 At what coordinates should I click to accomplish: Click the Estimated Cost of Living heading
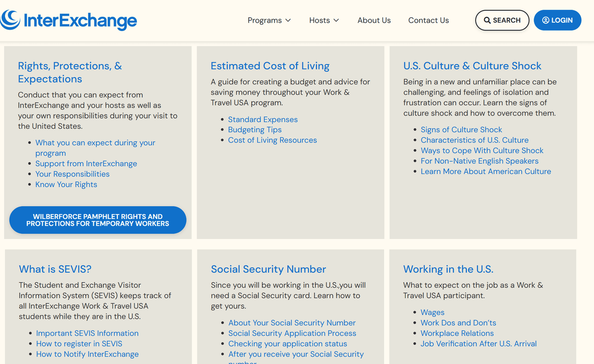270,66
